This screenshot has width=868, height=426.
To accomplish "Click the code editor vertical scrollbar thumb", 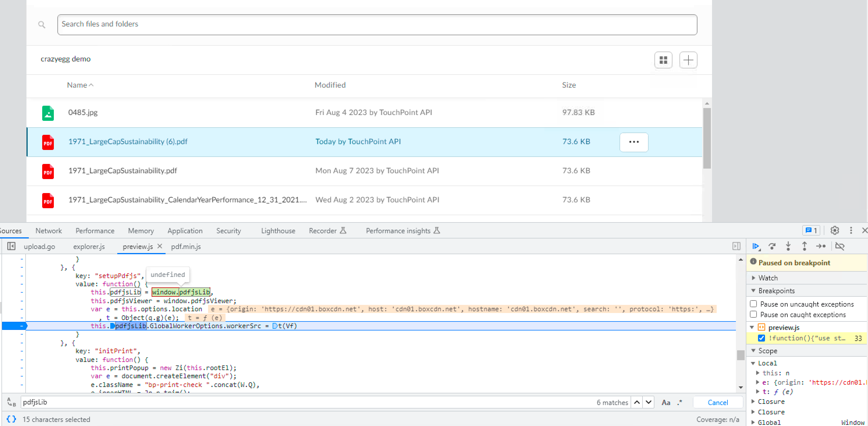I will pos(740,355).
